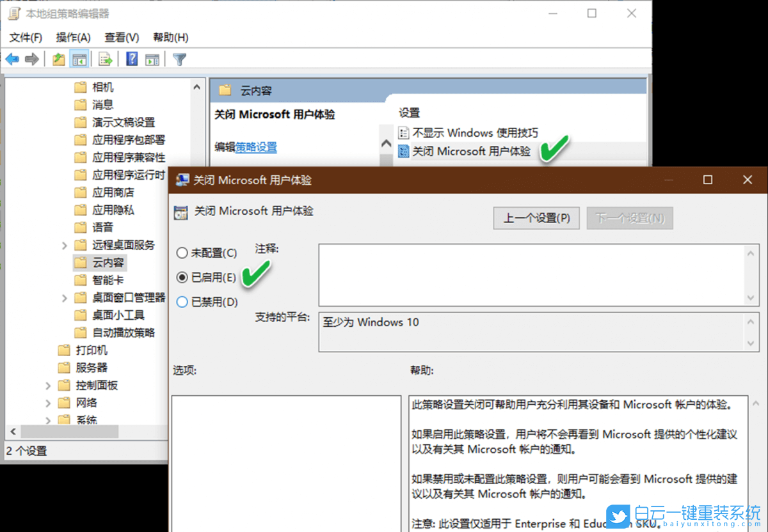Expand the 网络 tree node
The image size is (768, 532).
pos(49,402)
